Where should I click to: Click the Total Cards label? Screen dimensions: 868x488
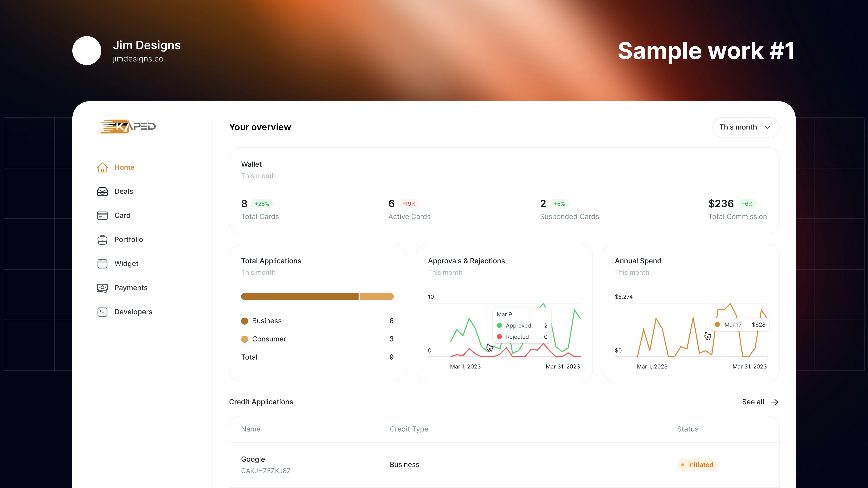[260, 217]
